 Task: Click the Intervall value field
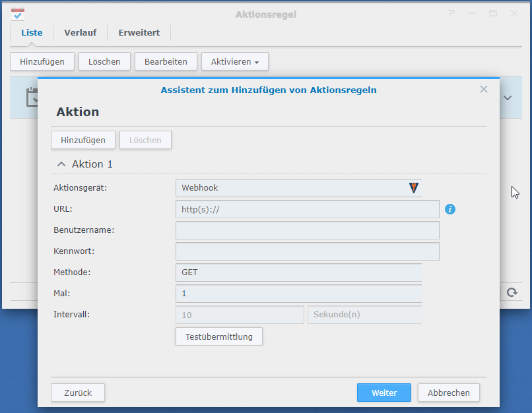(240, 315)
